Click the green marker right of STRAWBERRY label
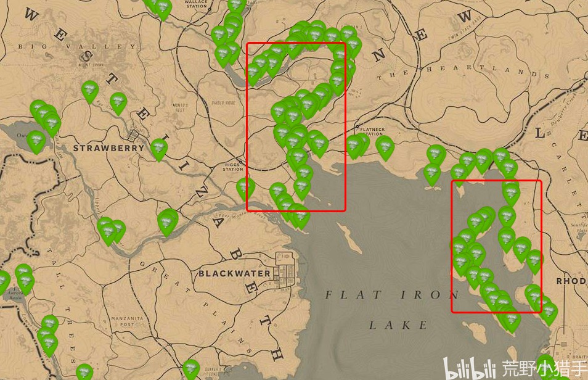Image resolution: width=588 pixels, height=380 pixels. pos(158,149)
